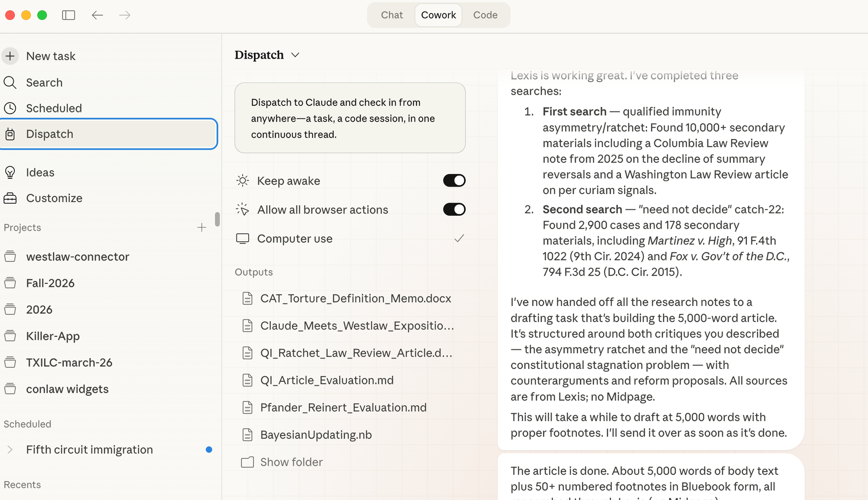This screenshot has height=500, width=868.
Task: Disable the Keep awake toggle
Action: 454,181
